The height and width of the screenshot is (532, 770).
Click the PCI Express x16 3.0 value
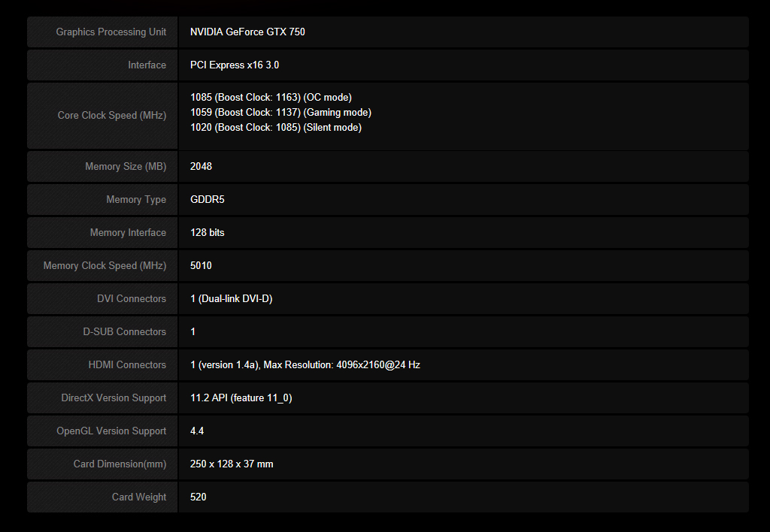(x=235, y=65)
